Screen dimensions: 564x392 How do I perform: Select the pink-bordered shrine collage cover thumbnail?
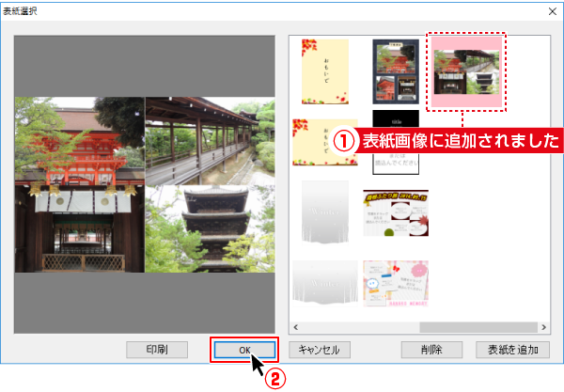point(466,71)
